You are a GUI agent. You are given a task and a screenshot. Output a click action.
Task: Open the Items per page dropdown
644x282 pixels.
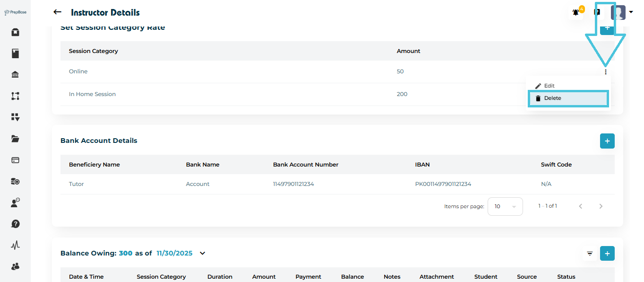click(x=505, y=206)
